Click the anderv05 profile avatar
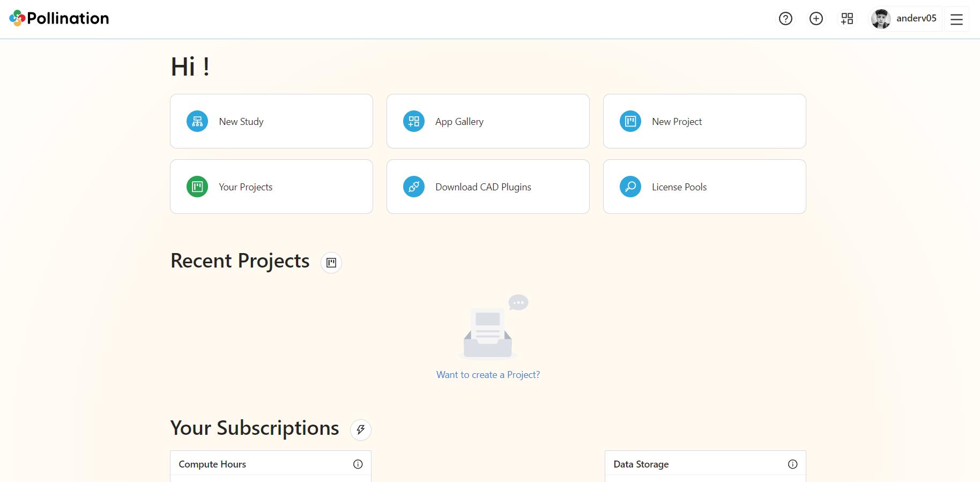The width and height of the screenshot is (980, 482). pos(881,19)
